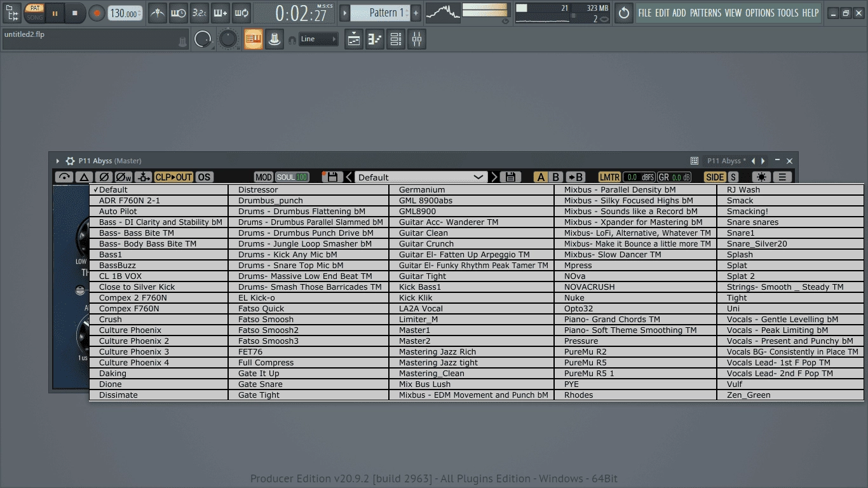Toggle typing keyboard to piano icon

[254, 39]
